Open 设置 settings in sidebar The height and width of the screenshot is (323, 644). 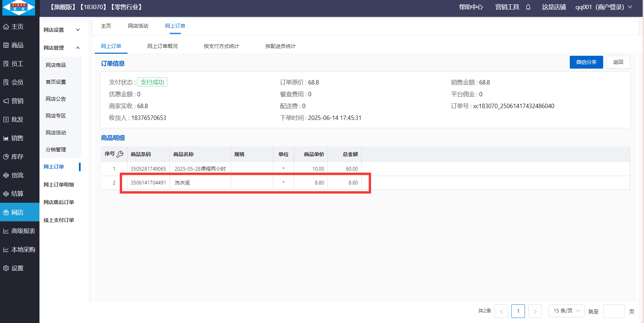(17, 268)
